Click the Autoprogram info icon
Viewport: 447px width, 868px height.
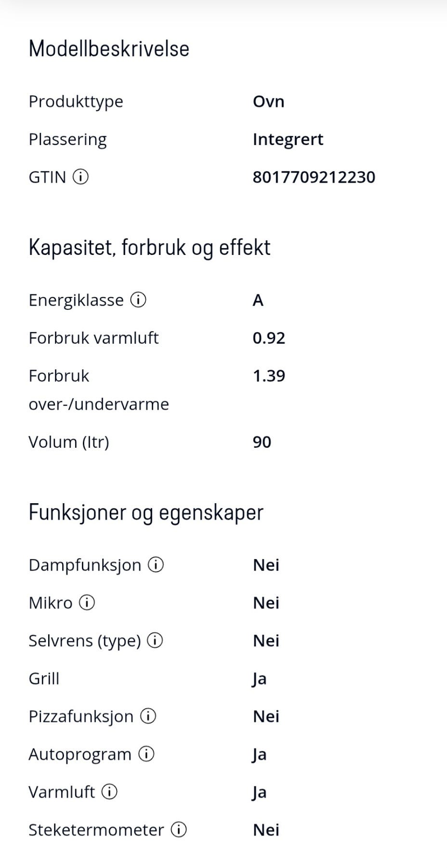point(146,754)
